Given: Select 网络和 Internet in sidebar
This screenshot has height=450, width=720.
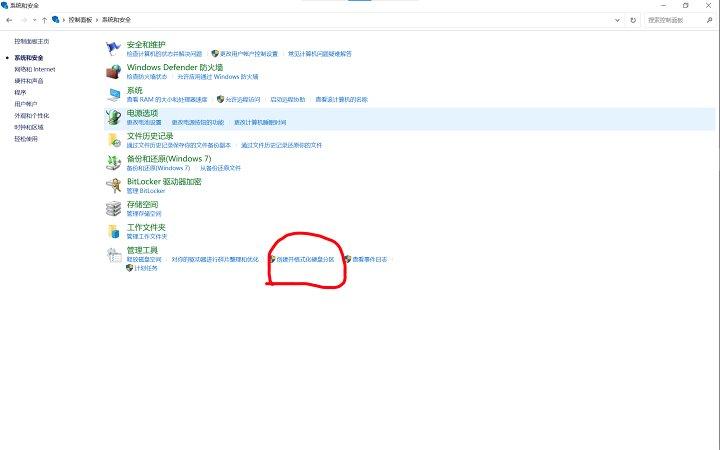Looking at the screenshot, I should (35, 69).
